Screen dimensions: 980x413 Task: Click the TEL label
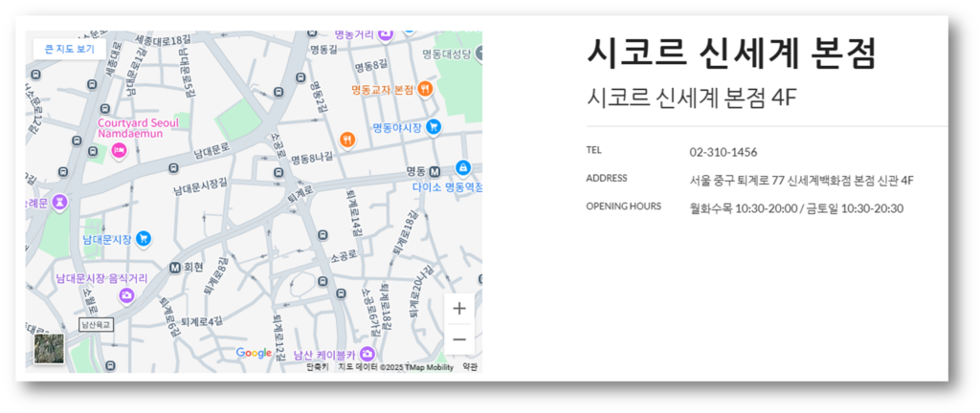click(593, 150)
